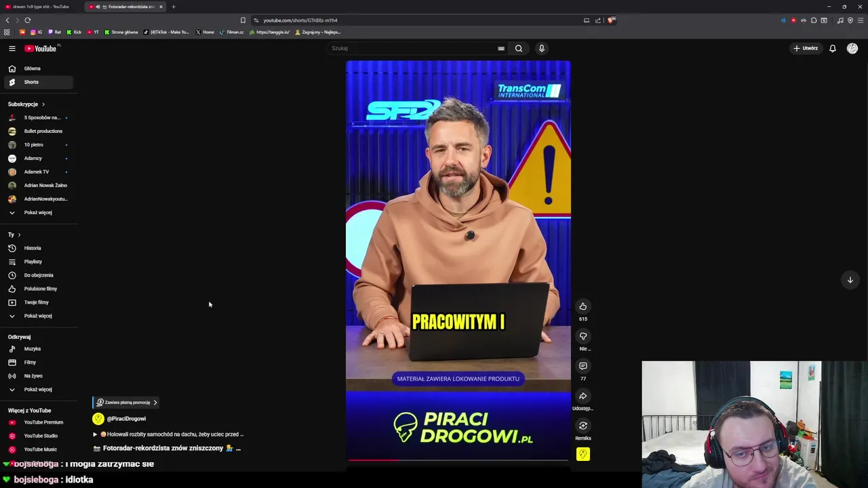Open Historia watch history
The height and width of the screenshot is (488, 868).
point(39,248)
